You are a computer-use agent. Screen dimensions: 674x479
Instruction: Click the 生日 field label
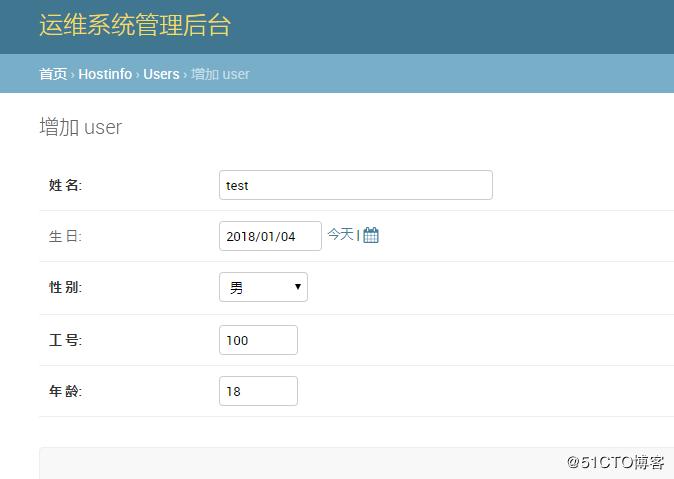66,237
